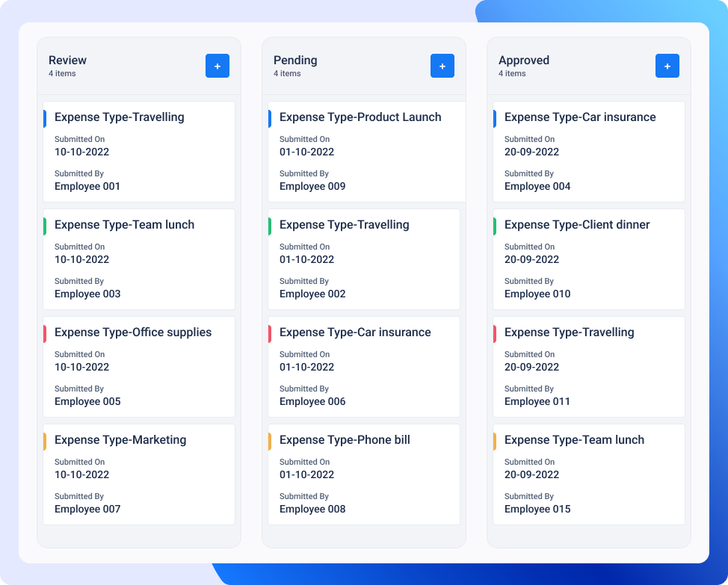The width and height of the screenshot is (728, 585).
Task: Click the date on Client dinner card
Action: (531, 259)
